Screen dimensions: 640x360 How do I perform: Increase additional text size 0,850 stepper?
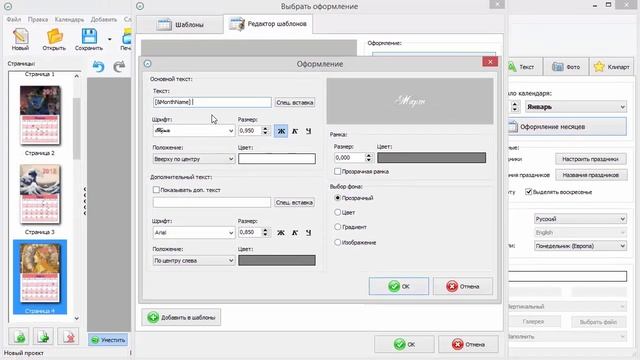point(266,230)
